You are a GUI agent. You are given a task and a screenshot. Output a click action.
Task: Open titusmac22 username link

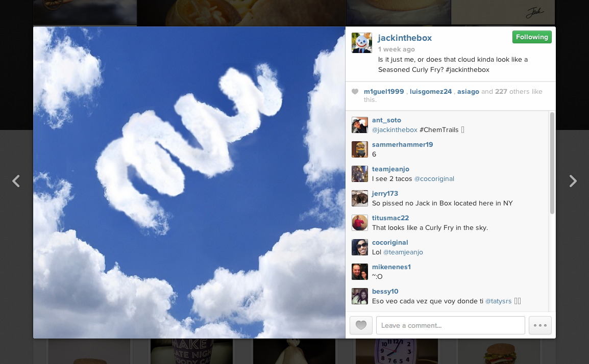390,218
